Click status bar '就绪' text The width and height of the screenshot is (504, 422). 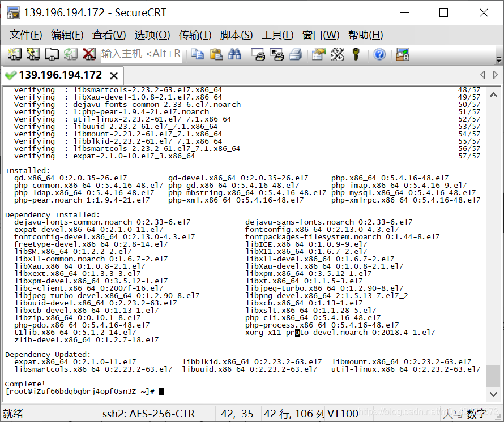pyautogui.click(x=13, y=414)
